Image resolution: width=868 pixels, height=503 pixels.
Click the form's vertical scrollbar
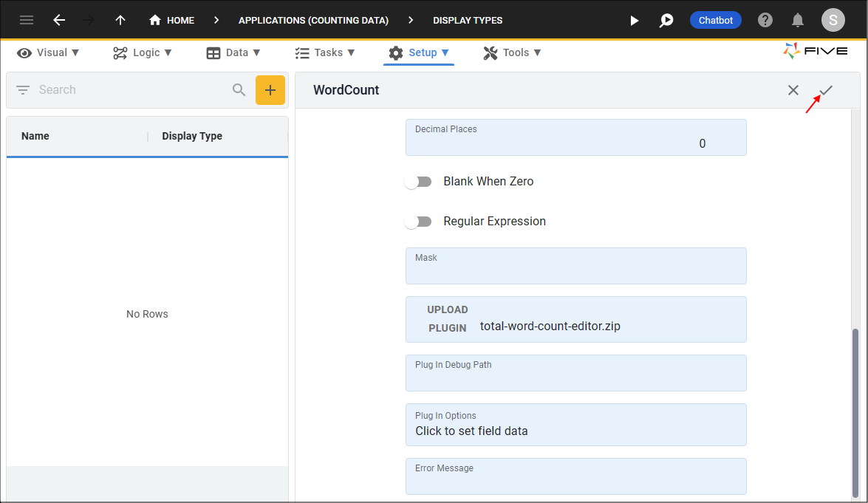tap(855, 412)
